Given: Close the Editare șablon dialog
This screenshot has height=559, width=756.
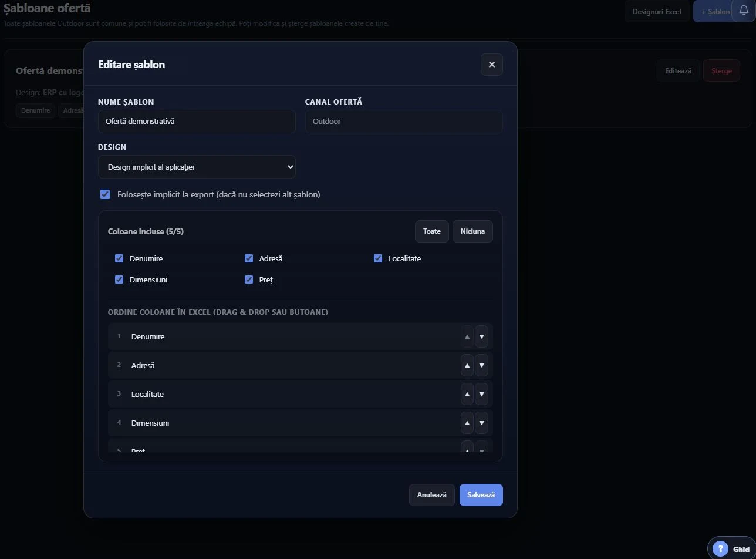Looking at the screenshot, I should click(492, 65).
